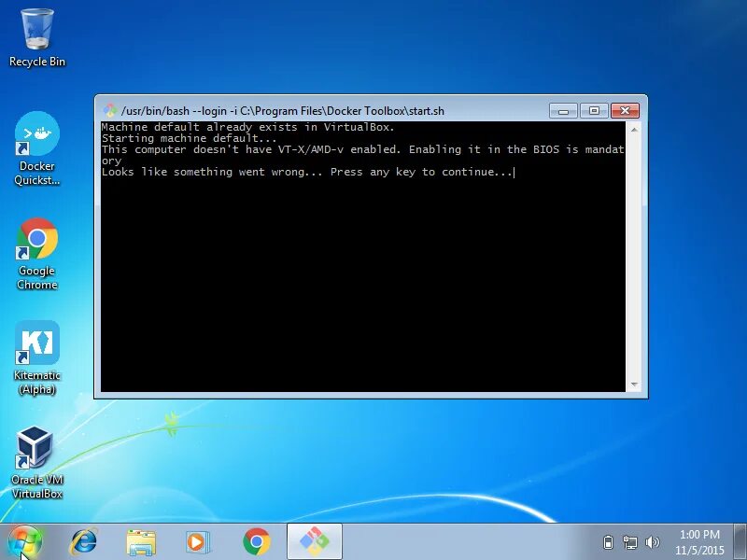Click the terminal scrollbar down arrow
Screen dimensions: 747x560
tap(634, 385)
